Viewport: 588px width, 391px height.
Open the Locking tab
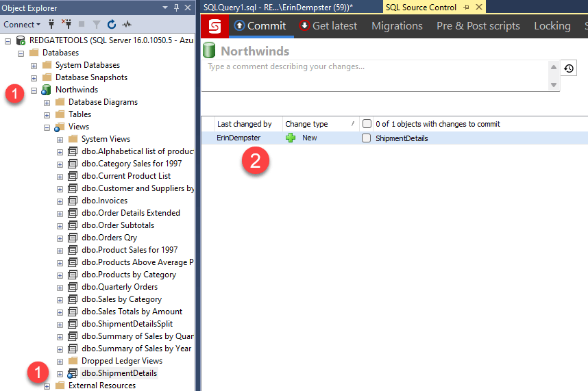point(552,26)
